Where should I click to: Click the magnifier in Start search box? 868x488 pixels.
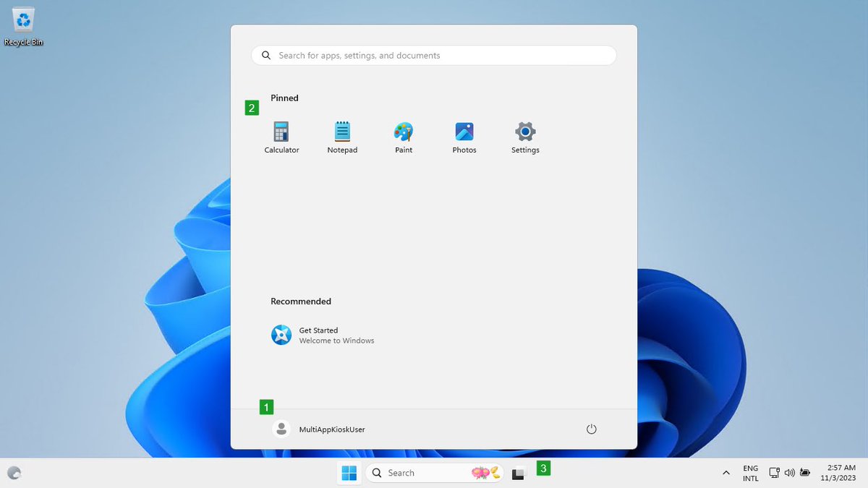pyautogui.click(x=266, y=56)
